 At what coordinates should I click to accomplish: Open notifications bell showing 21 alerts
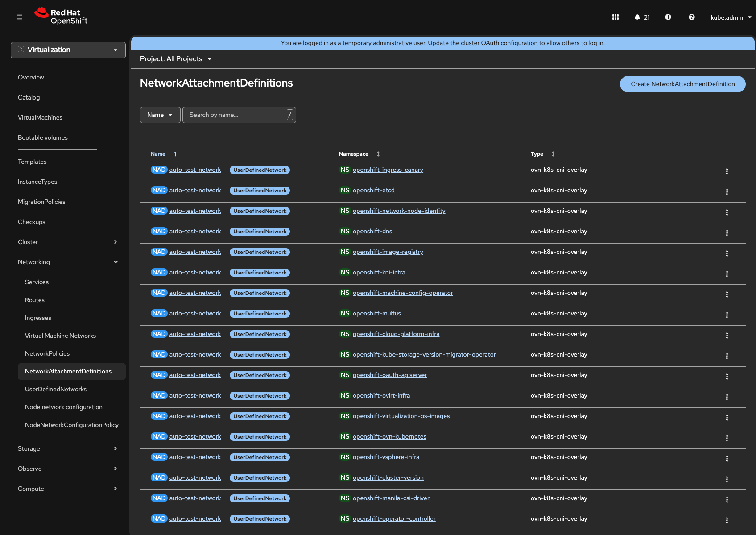[641, 17]
